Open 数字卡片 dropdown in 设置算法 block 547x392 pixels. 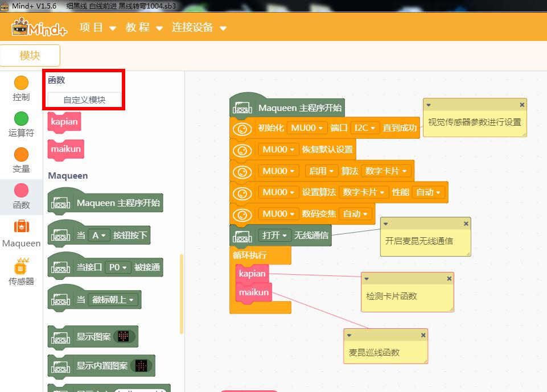click(364, 192)
